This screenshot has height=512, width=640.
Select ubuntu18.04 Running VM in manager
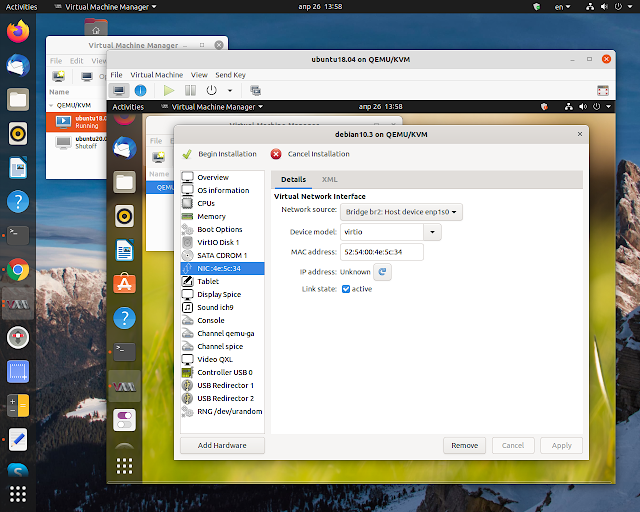pos(76,122)
